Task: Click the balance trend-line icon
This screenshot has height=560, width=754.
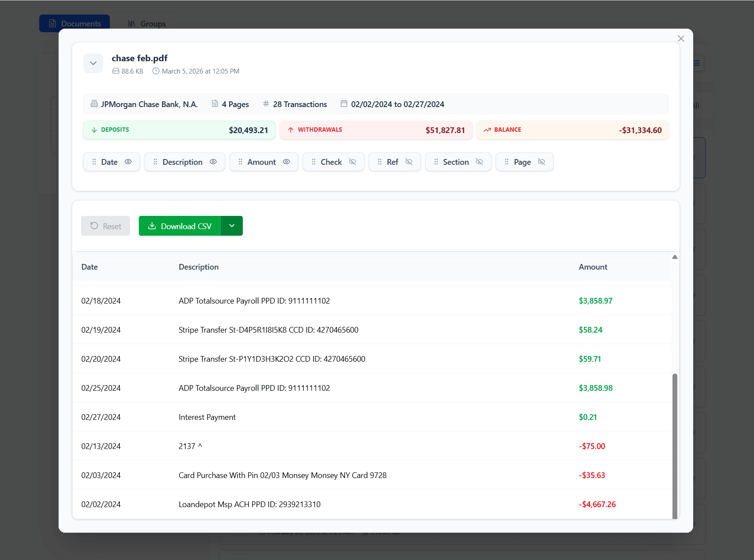Action: tap(487, 130)
